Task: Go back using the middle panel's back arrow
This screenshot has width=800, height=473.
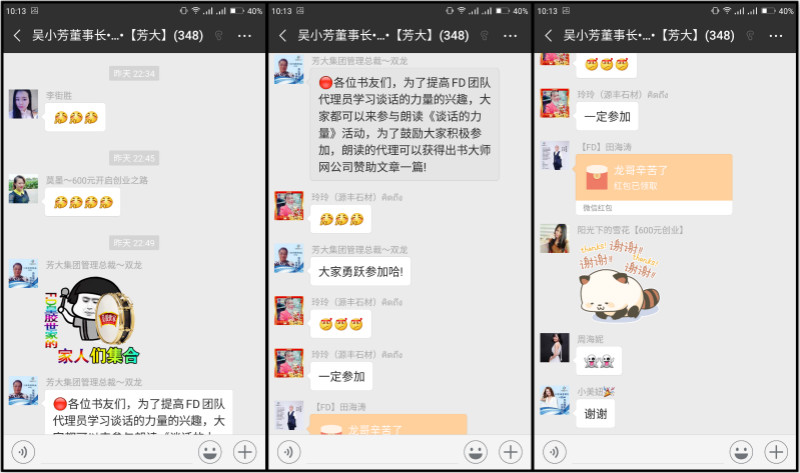Action: pos(283,35)
